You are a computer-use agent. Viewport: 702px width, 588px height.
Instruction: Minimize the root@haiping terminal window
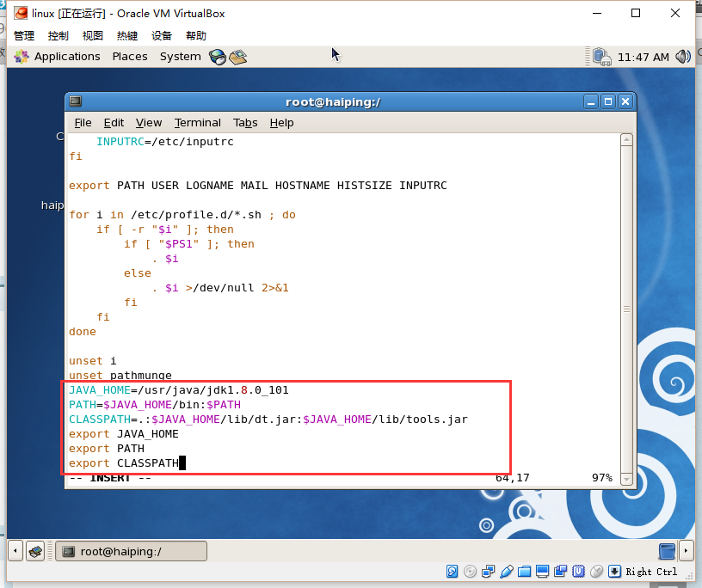(591, 102)
